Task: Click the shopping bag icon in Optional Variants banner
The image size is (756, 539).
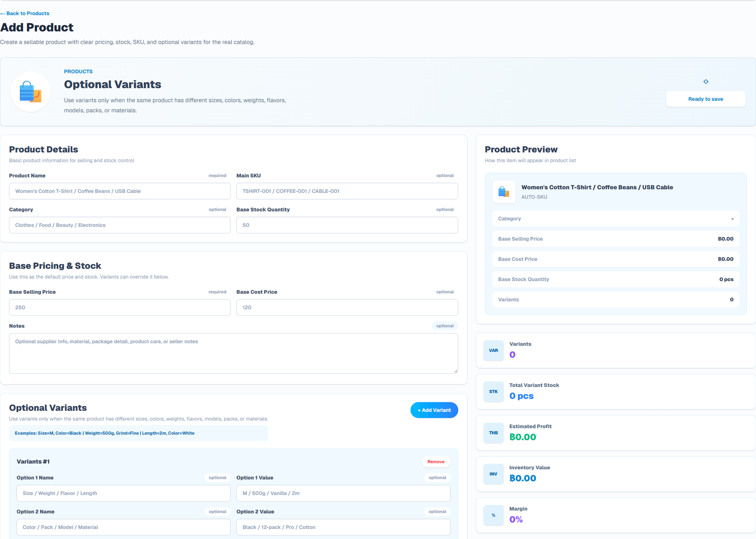Action: (x=31, y=92)
